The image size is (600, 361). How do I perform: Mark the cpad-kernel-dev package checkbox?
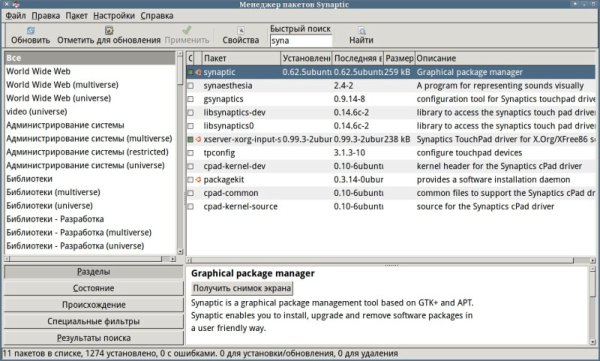(x=191, y=166)
